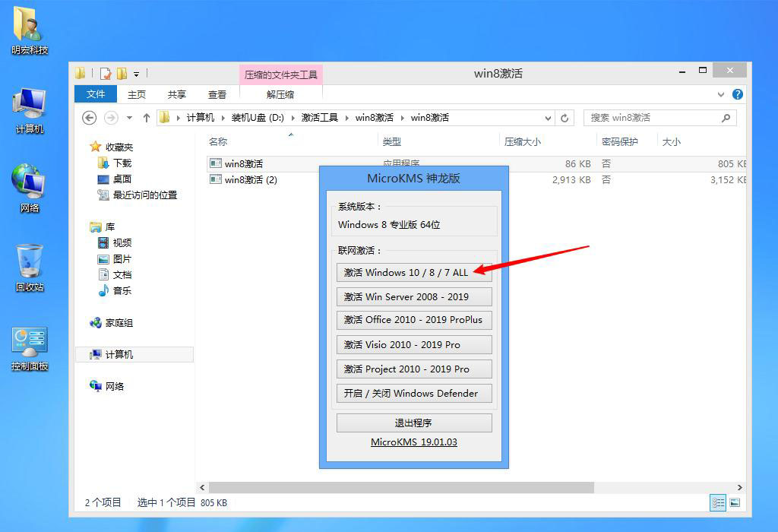Click the horizontal scrollbar right arrow

tap(740, 488)
